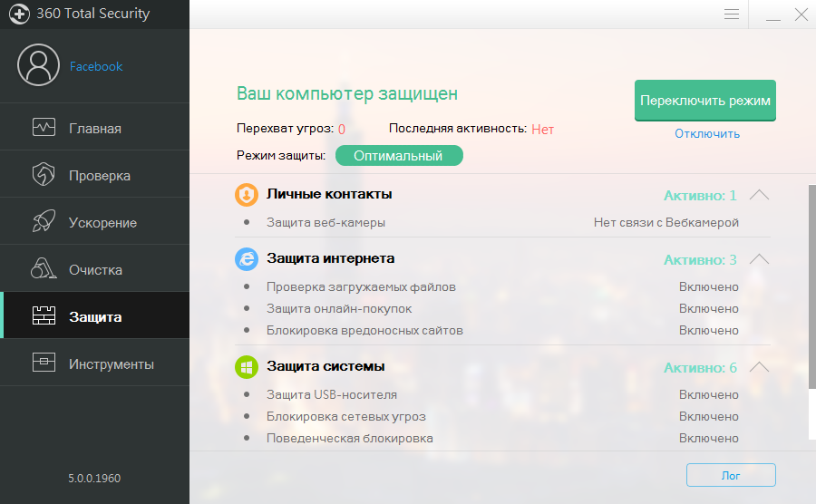The image size is (816, 504).
Task: Click the Главная monitor icon
Action: 44,128
